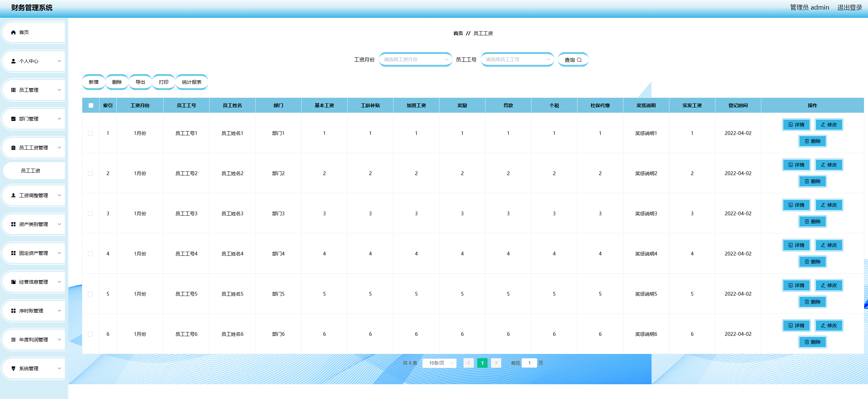Click the chart icon beside 经营信息管理
868x399 pixels.
13,282
